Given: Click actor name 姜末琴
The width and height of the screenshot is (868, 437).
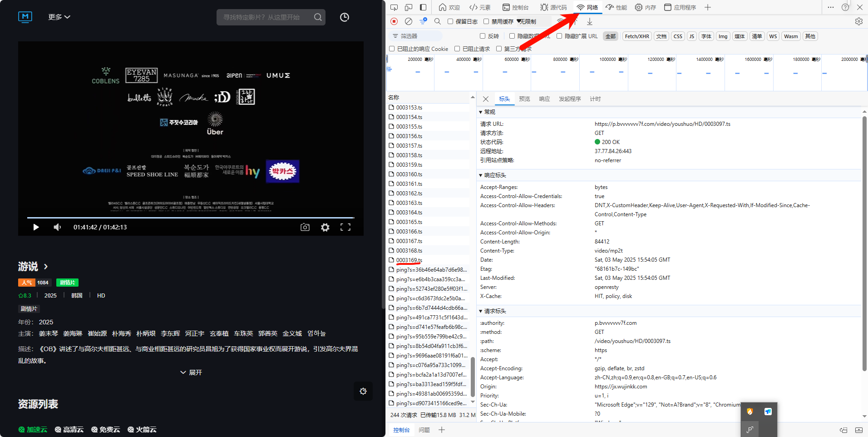Looking at the screenshot, I should 49,333.
